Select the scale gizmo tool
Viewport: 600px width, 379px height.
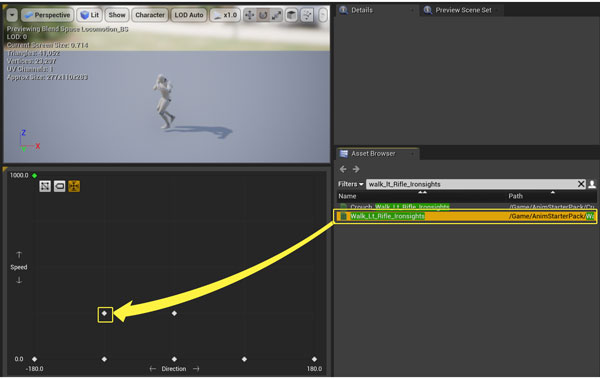[276, 15]
